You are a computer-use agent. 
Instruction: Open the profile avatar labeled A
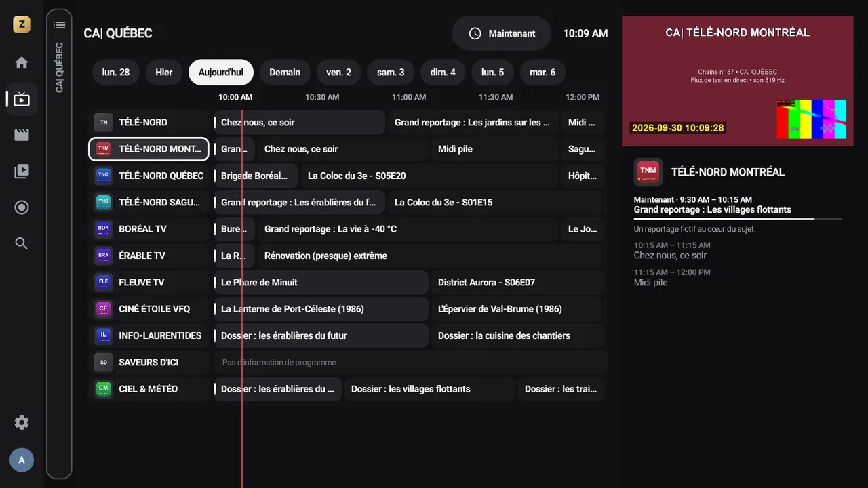pyautogui.click(x=22, y=460)
